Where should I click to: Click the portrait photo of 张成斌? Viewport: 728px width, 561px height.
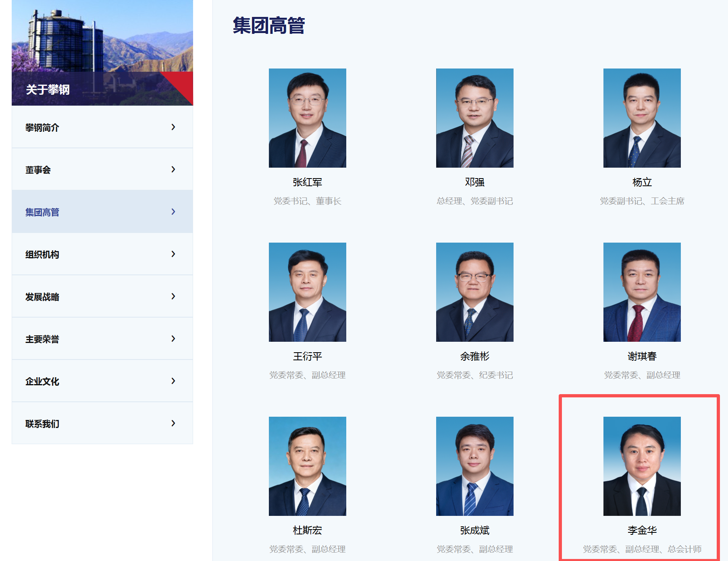click(475, 466)
